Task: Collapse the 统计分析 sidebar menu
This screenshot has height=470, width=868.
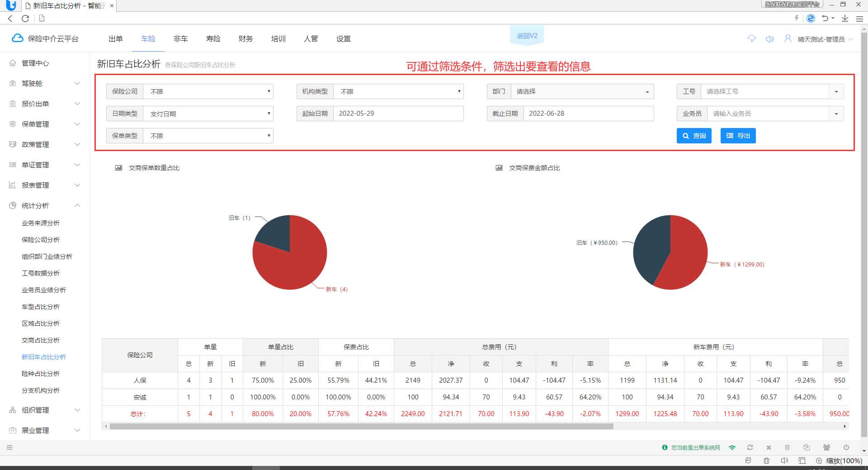Action: (x=45, y=205)
